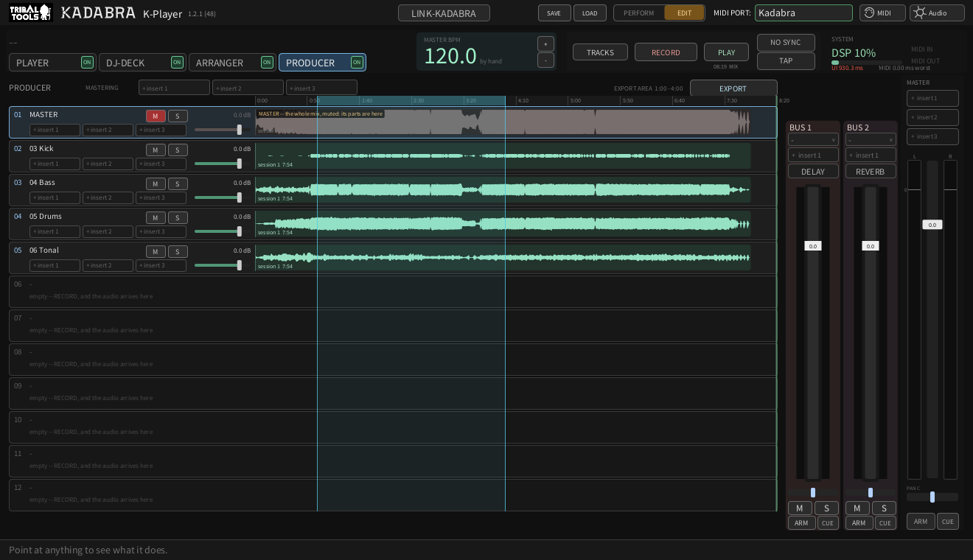Switch to PERFORM mode

pos(639,13)
